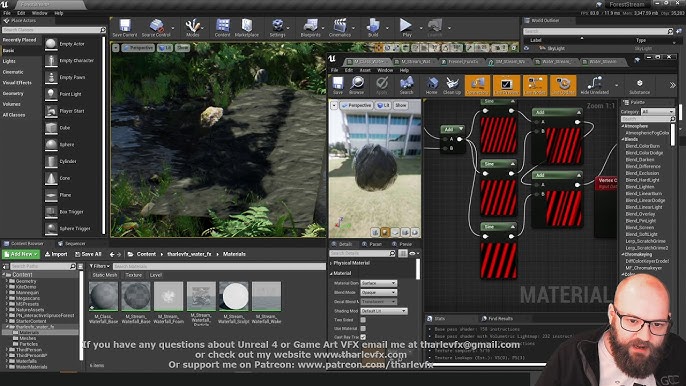Viewport: 686px width, 386px height.
Task: Open Material Domain Surface dropdown
Action: click(x=378, y=283)
